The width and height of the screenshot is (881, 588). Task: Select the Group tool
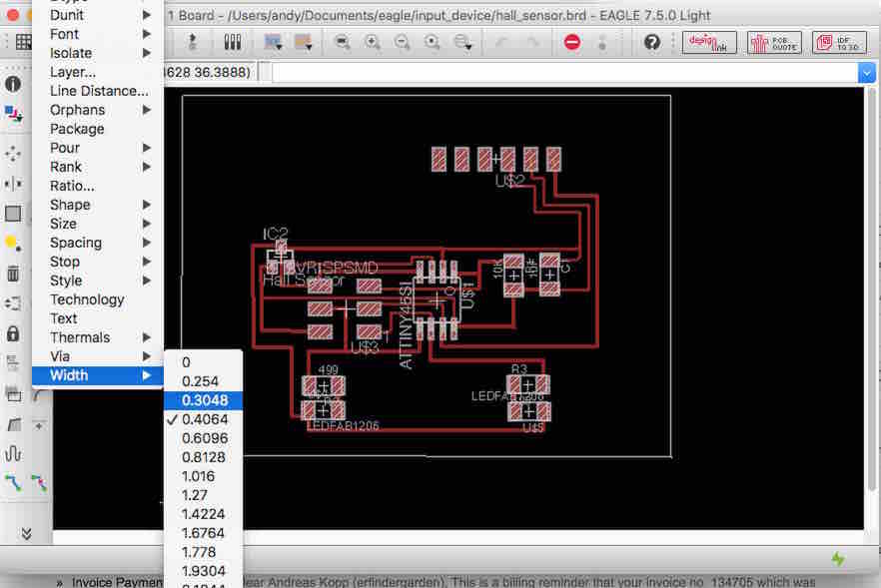(x=13, y=214)
